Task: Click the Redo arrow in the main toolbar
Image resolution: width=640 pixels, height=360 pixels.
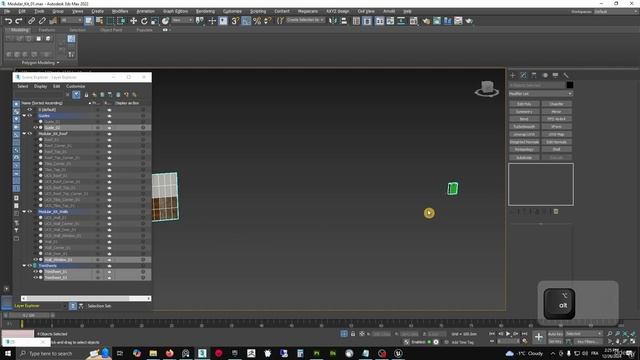Action: click(19, 21)
